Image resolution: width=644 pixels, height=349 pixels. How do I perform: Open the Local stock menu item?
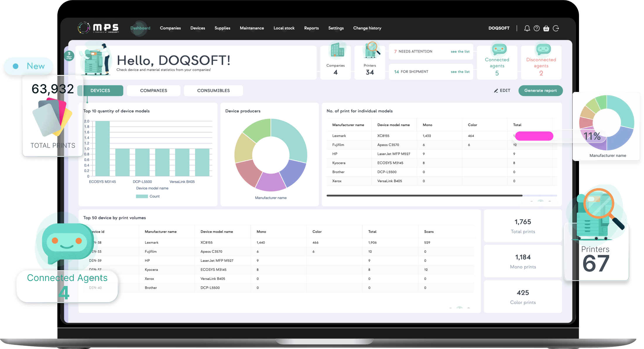click(284, 28)
